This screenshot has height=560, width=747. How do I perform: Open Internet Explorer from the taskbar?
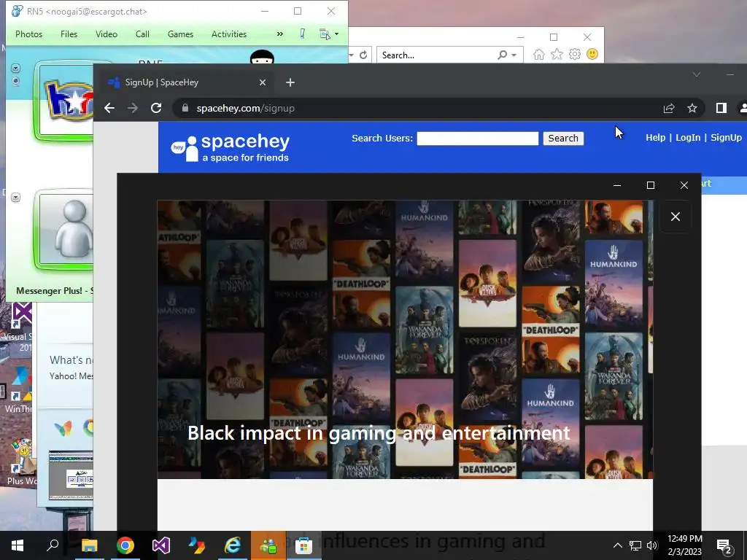[232, 545]
